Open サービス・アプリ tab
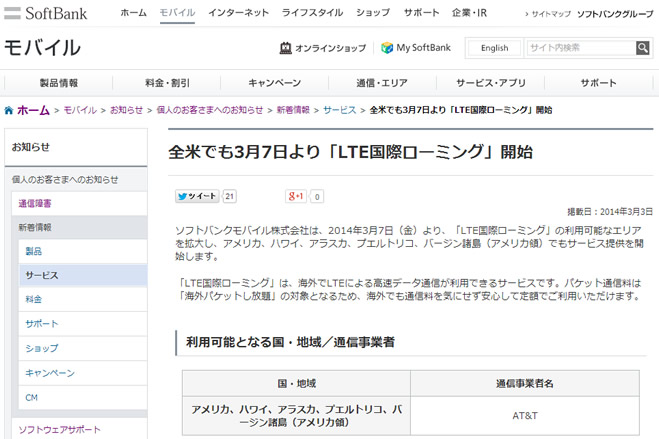This screenshot has width=659, height=439. pos(490,83)
